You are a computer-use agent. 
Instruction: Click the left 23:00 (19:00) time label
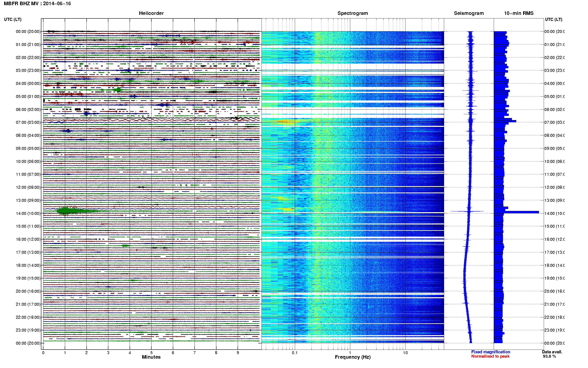coord(28,330)
